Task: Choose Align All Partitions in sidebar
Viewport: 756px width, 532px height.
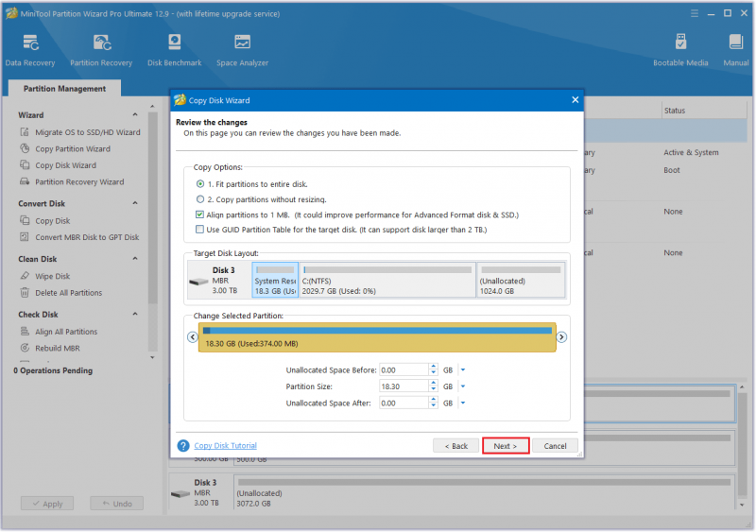Action: pos(66,332)
